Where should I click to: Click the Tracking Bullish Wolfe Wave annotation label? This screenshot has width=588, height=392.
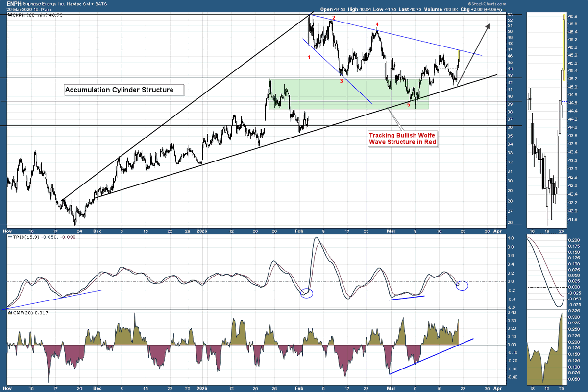(x=402, y=138)
